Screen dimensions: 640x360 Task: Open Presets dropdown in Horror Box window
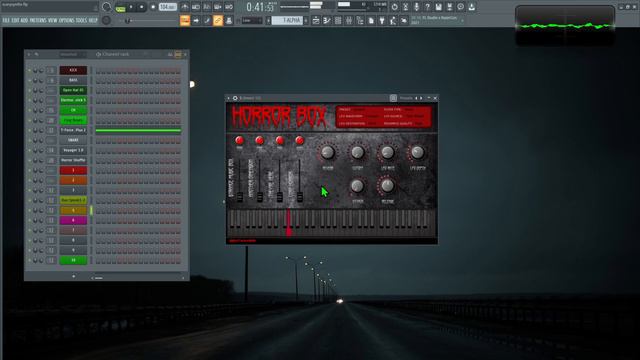tap(406, 98)
